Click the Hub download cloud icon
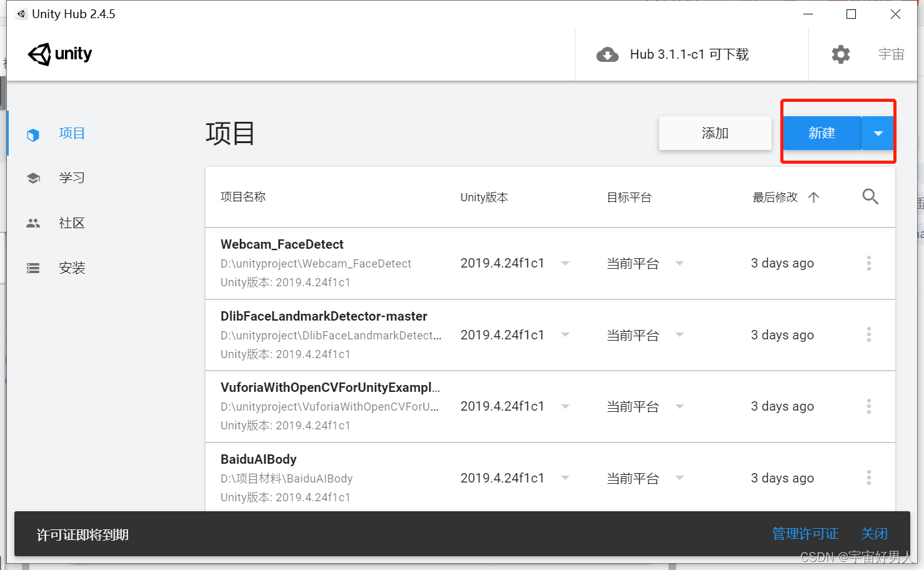Screen dimensions: 924x570 tap(607, 55)
